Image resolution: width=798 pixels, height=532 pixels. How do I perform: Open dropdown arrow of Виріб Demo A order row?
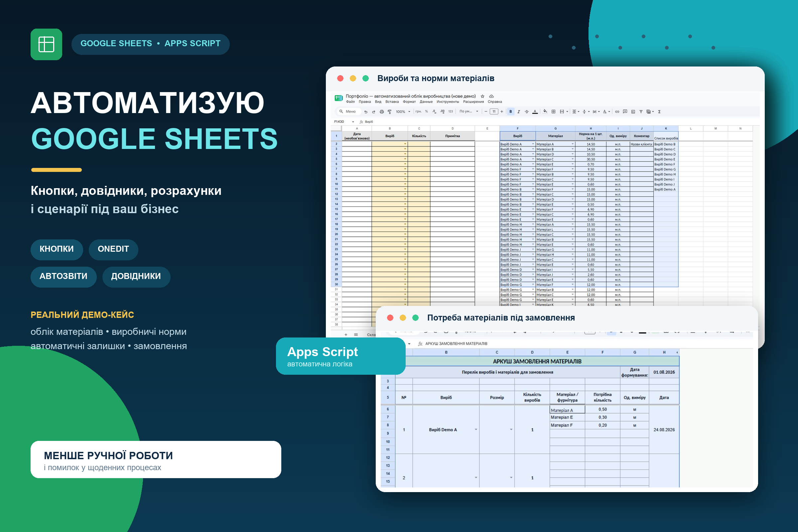476,430
